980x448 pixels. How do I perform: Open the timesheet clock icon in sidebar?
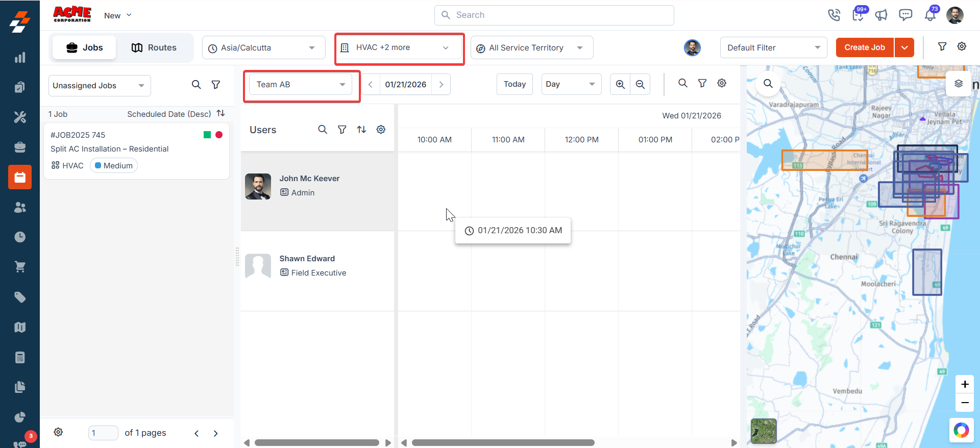[x=20, y=237]
